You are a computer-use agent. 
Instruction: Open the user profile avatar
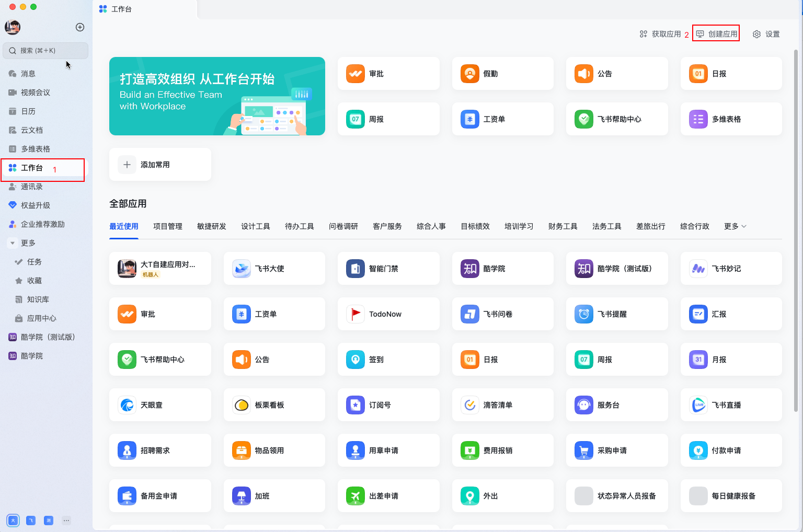pos(13,27)
